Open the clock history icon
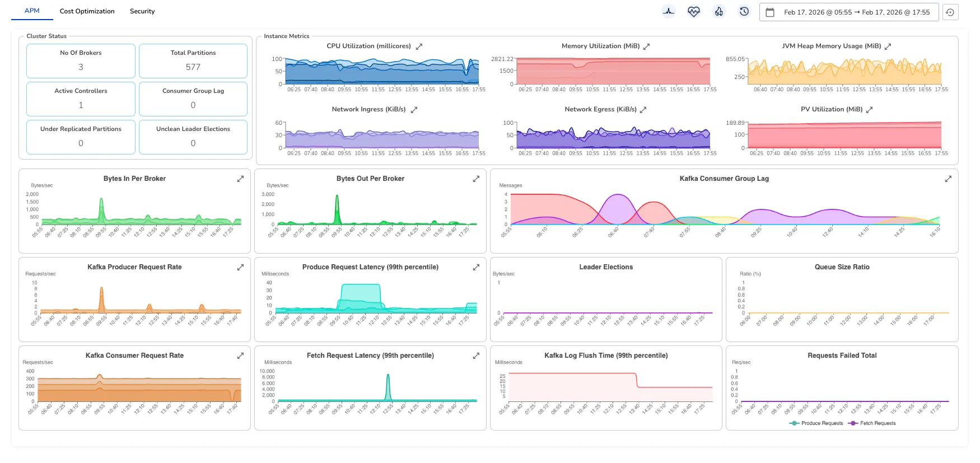This screenshot has height=463, width=980. pyautogui.click(x=744, y=11)
